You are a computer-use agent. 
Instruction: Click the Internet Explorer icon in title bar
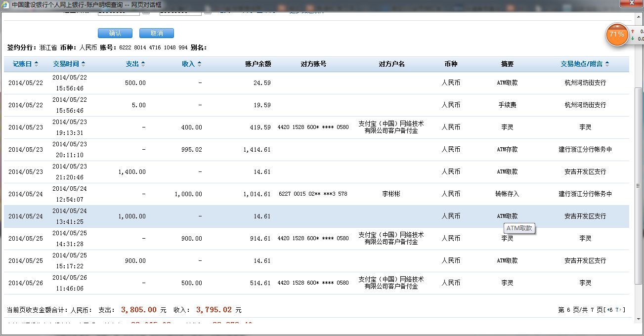pos(5,4)
